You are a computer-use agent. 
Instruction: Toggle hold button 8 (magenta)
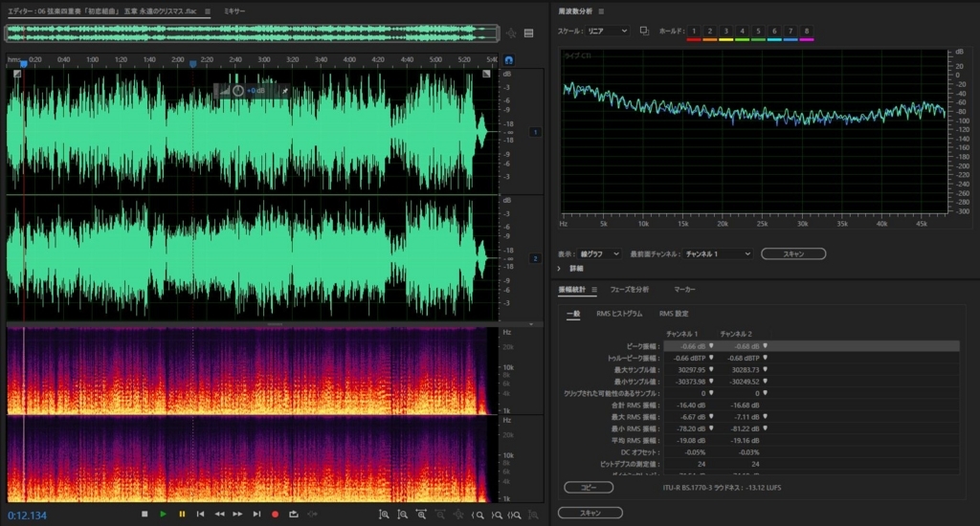807,32
